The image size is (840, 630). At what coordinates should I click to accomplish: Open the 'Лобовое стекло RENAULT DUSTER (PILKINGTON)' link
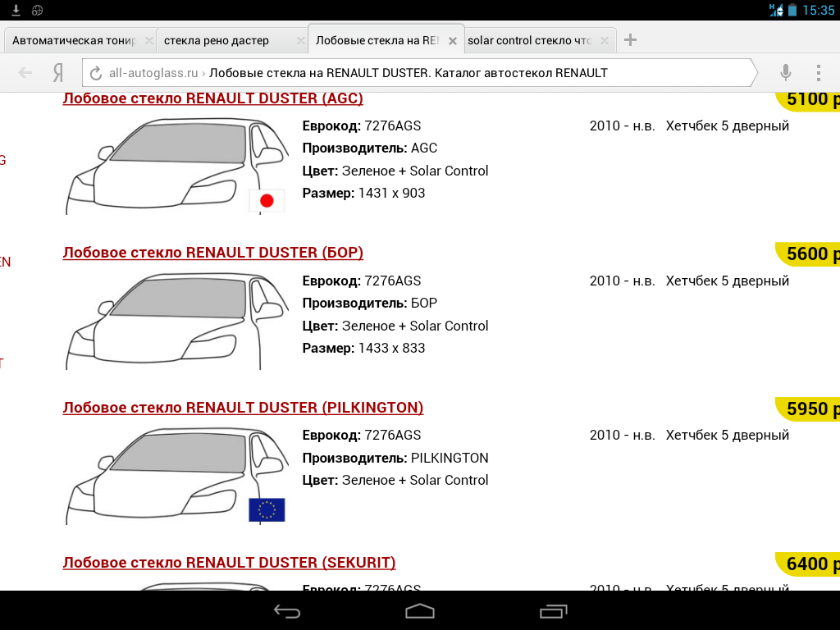[x=243, y=407]
